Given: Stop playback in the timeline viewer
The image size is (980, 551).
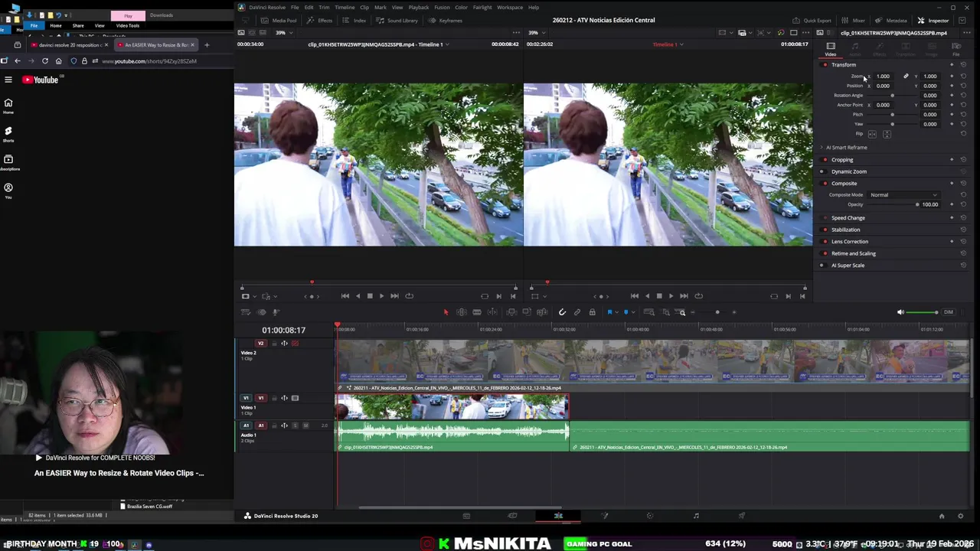Looking at the screenshot, I should pos(659,296).
